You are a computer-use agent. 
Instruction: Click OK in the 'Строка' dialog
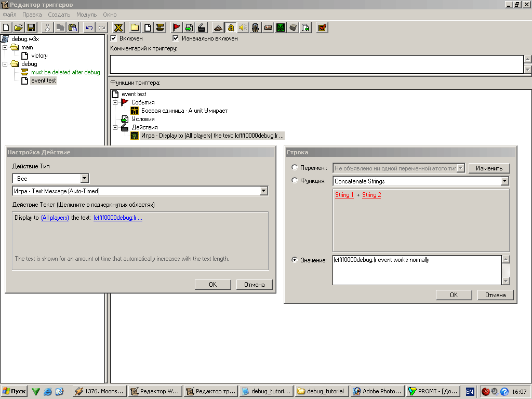coord(454,295)
